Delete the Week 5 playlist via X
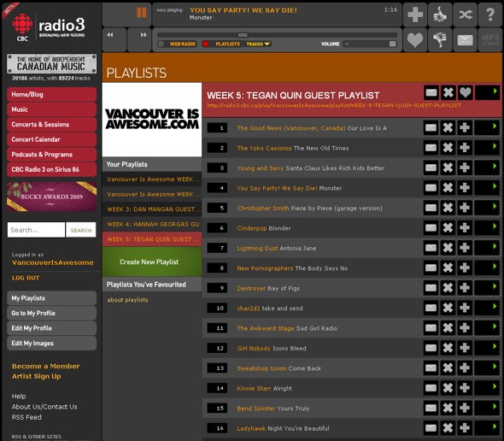Image resolution: width=504 pixels, height=441 pixels. (448, 93)
